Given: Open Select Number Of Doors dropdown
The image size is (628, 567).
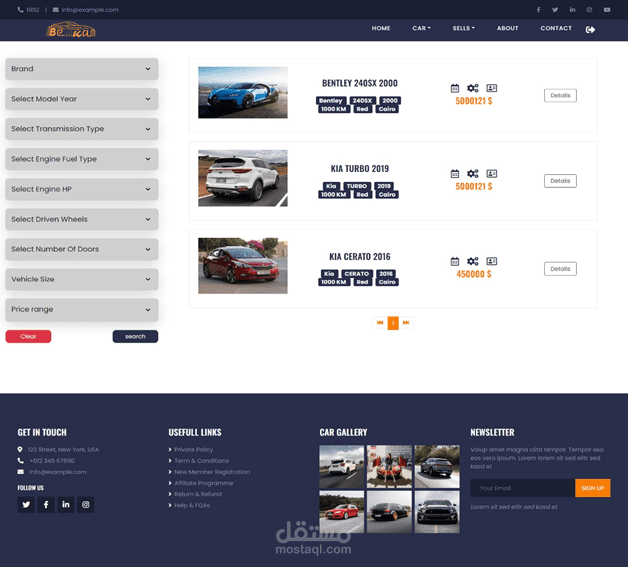Looking at the screenshot, I should pyautogui.click(x=82, y=249).
